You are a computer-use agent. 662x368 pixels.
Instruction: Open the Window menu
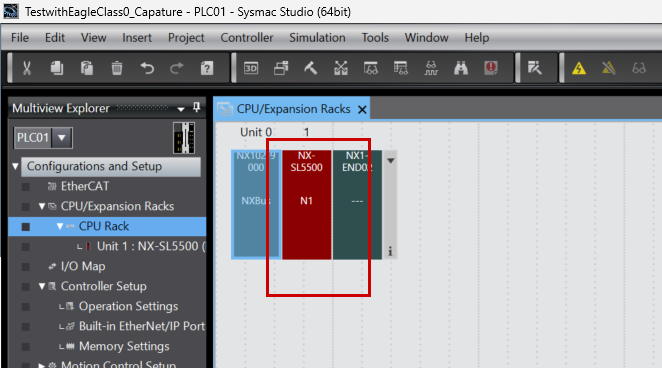tap(426, 38)
